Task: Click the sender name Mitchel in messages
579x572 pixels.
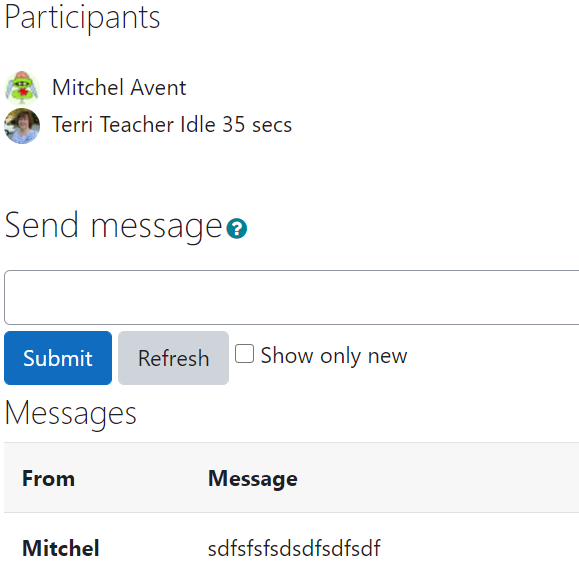Action: [61, 548]
